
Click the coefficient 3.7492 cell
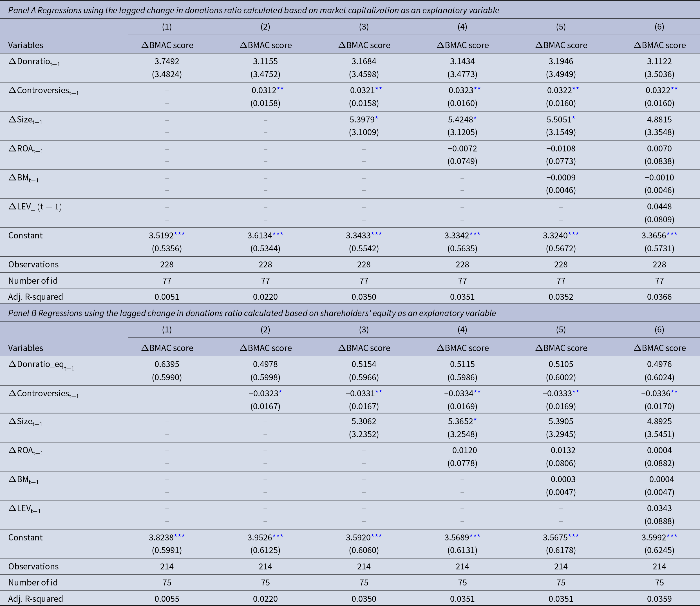(x=167, y=61)
